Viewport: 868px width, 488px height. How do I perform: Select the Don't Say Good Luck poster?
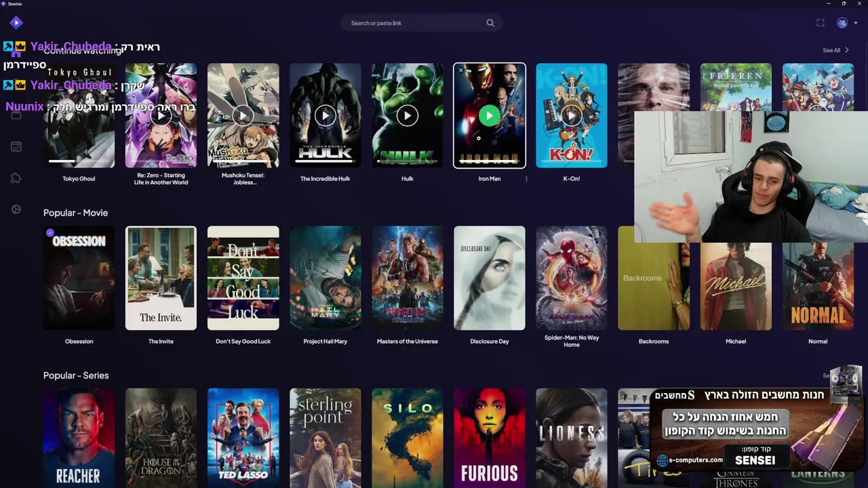pyautogui.click(x=243, y=278)
